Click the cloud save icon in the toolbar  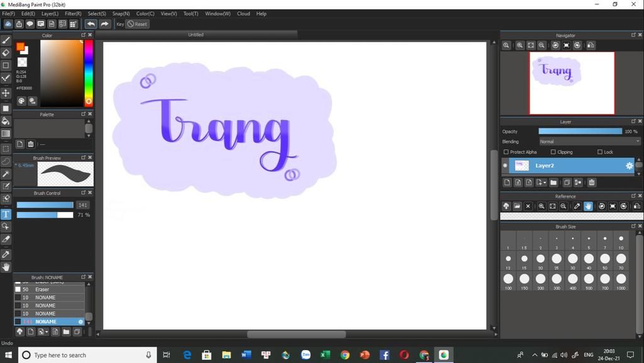tap(8, 24)
